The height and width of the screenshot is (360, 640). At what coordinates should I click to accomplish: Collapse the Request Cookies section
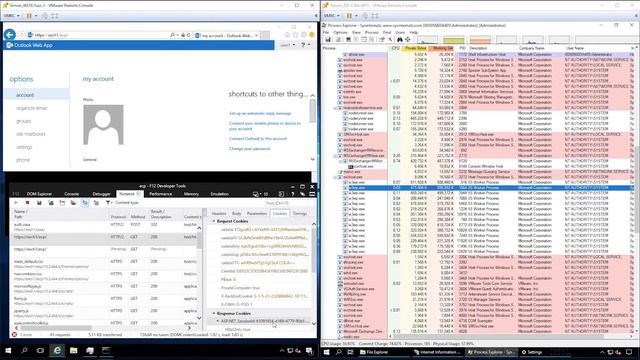click(213, 221)
